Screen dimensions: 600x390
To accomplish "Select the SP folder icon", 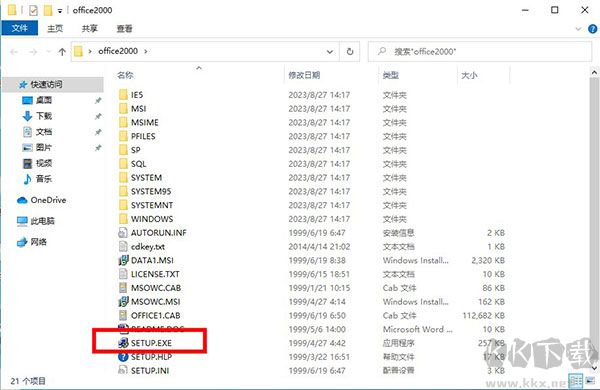I will [123, 150].
